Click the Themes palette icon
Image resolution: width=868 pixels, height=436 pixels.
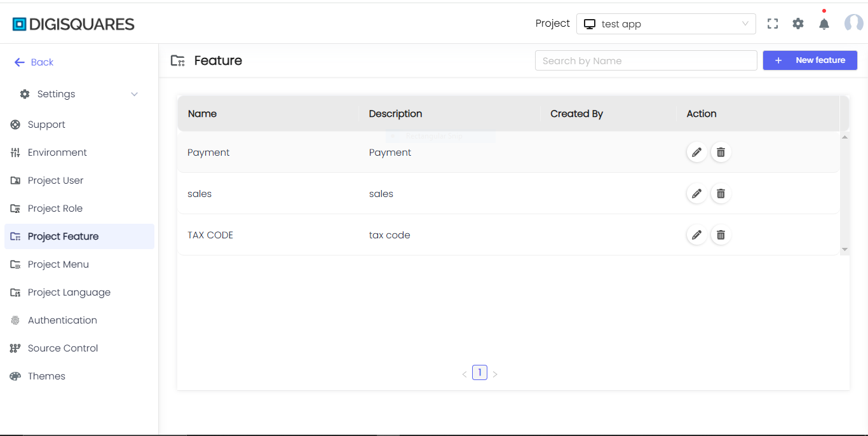tap(15, 376)
